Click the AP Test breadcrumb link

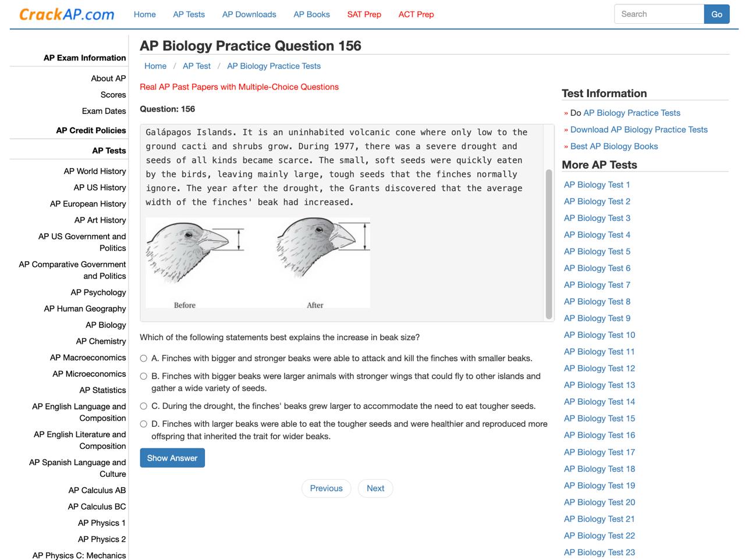pyautogui.click(x=197, y=66)
